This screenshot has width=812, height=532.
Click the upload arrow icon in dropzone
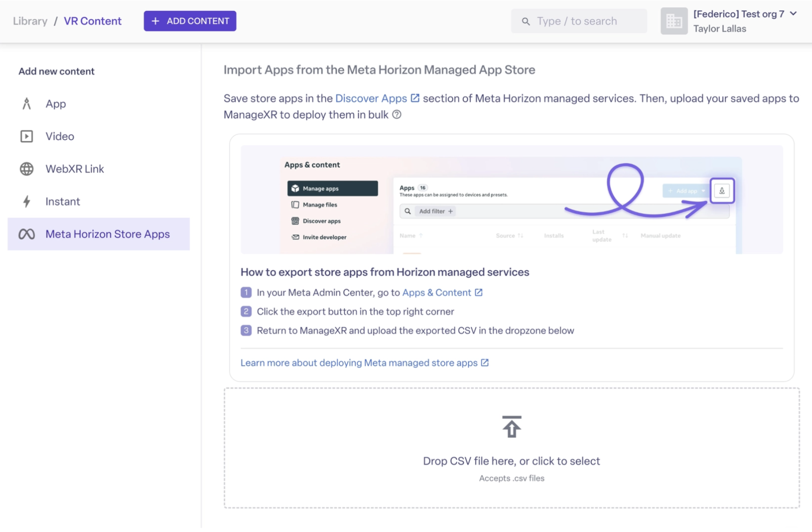[512, 426]
